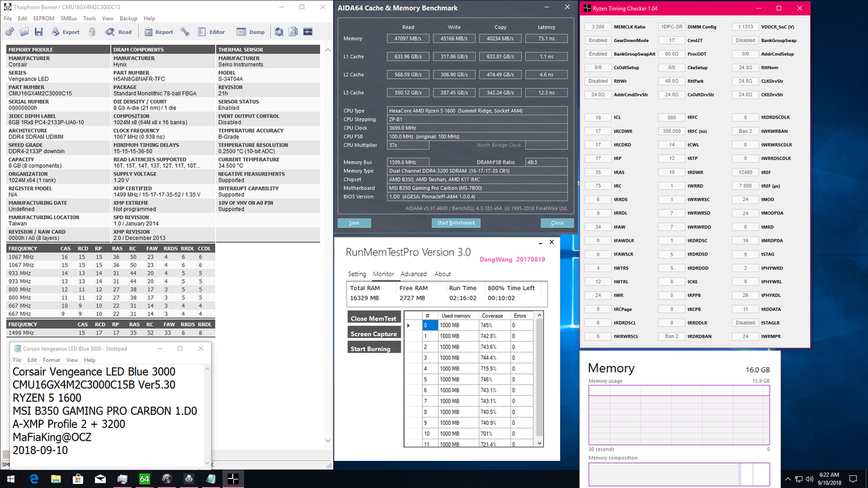Click the Ryzen Timing Checker title bar icon
The width and height of the screenshot is (868, 488).
(587, 8)
